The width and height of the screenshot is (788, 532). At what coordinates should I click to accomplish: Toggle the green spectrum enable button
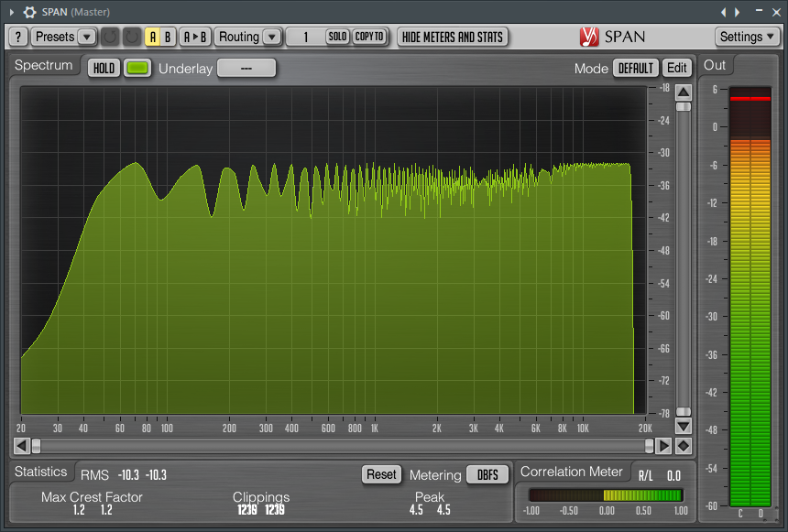pyautogui.click(x=137, y=68)
